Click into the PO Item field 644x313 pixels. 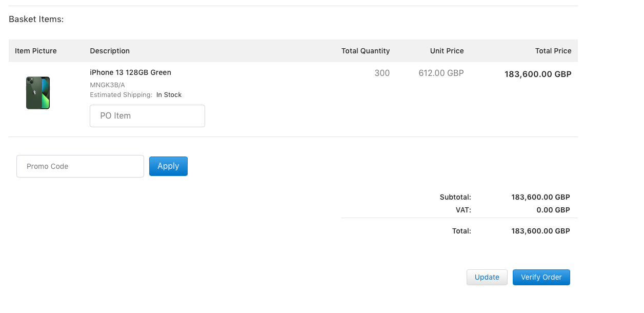click(x=147, y=116)
